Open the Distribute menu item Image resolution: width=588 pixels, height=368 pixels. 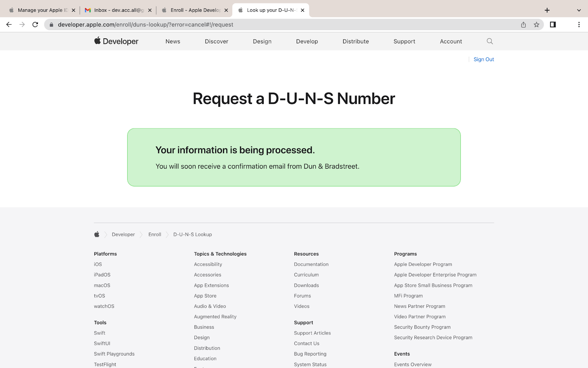[356, 42]
